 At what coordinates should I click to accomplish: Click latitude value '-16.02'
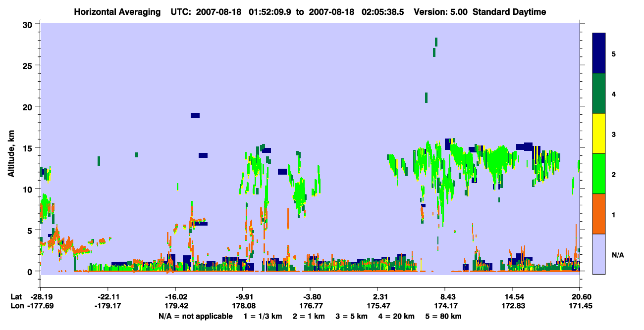[x=175, y=297]
